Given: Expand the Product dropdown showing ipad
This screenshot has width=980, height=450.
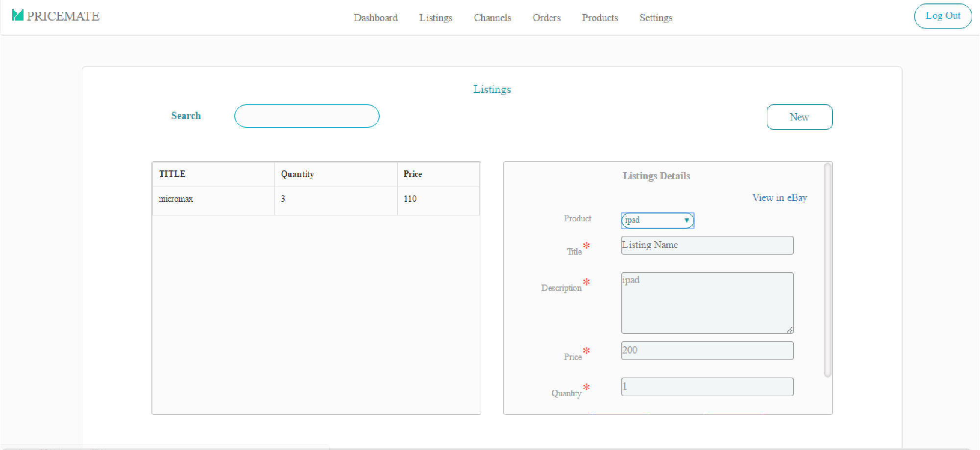Looking at the screenshot, I should coord(657,220).
